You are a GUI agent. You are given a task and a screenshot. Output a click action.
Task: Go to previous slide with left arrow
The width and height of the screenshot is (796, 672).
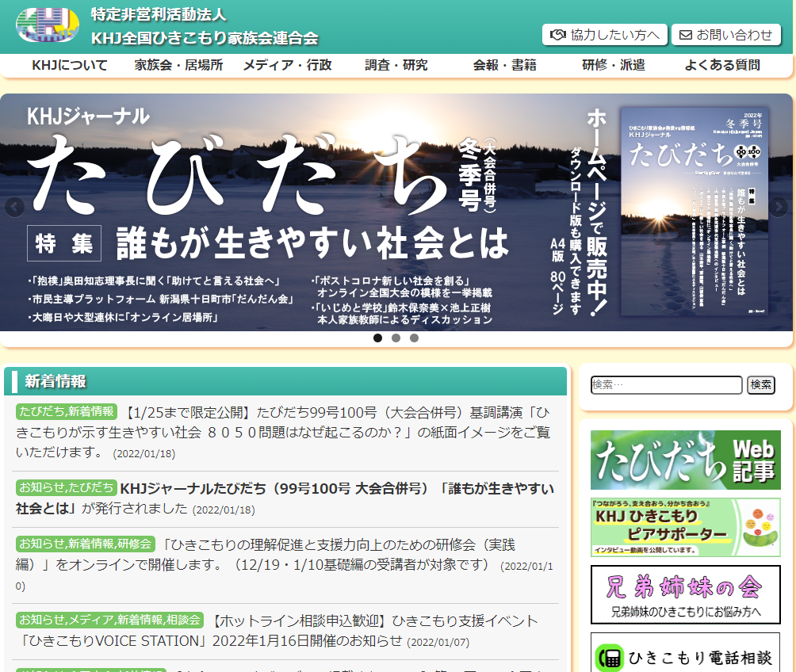tap(14, 207)
